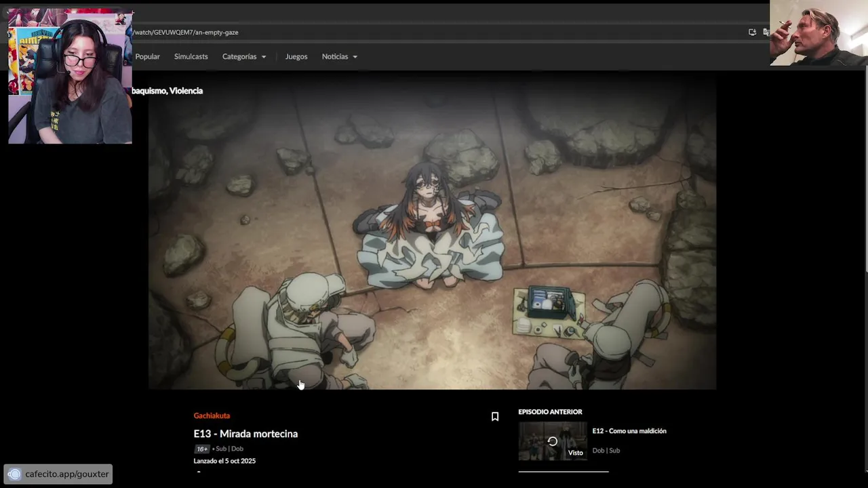
Task: Open previous episode E12 - Como una maldición
Action: [629, 431]
